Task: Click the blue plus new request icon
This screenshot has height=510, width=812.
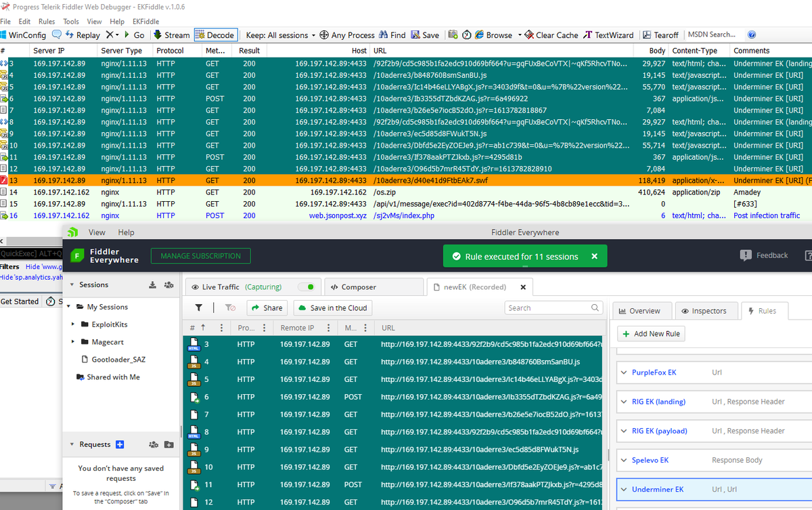Action: [120, 444]
